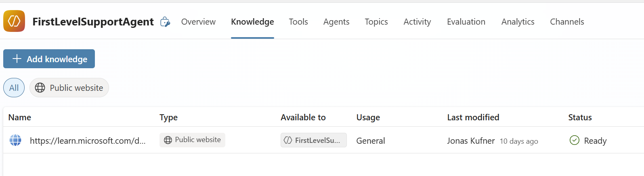The image size is (644, 176).
Task: Click the agent edit icon beside the name
Action: tap(165, 22)
